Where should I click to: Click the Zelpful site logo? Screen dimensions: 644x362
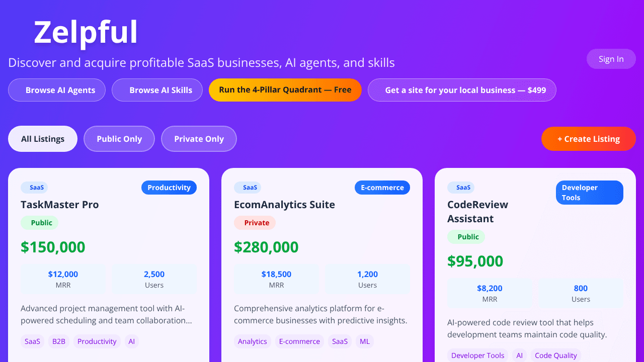point(86,32)
